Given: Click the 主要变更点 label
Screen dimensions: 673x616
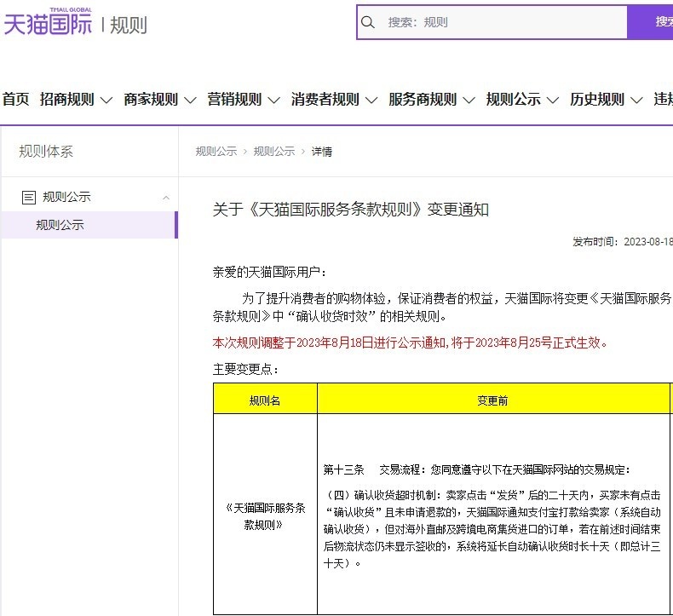Looking at the screenshot, I should click(x=245, y=369).
